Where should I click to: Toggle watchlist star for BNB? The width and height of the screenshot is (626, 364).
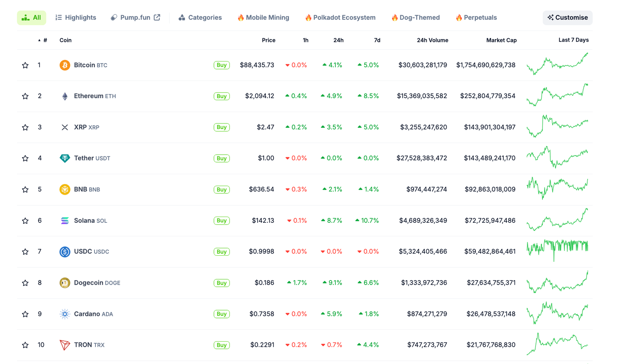25,190
